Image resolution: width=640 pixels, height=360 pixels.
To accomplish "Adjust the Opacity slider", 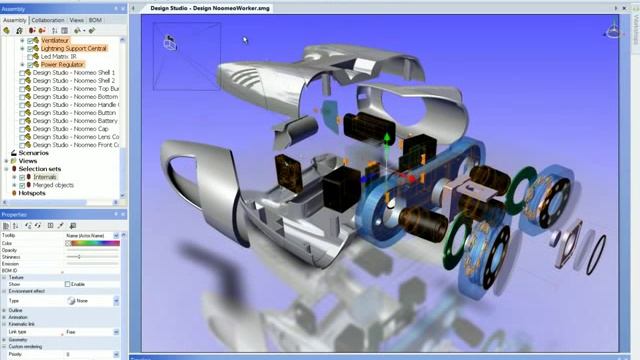I will tap(93, 250).
